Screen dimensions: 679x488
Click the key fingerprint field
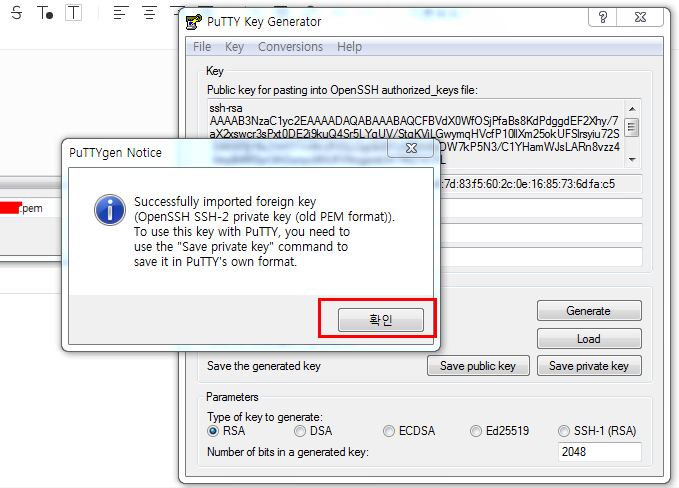pos(540,184)
